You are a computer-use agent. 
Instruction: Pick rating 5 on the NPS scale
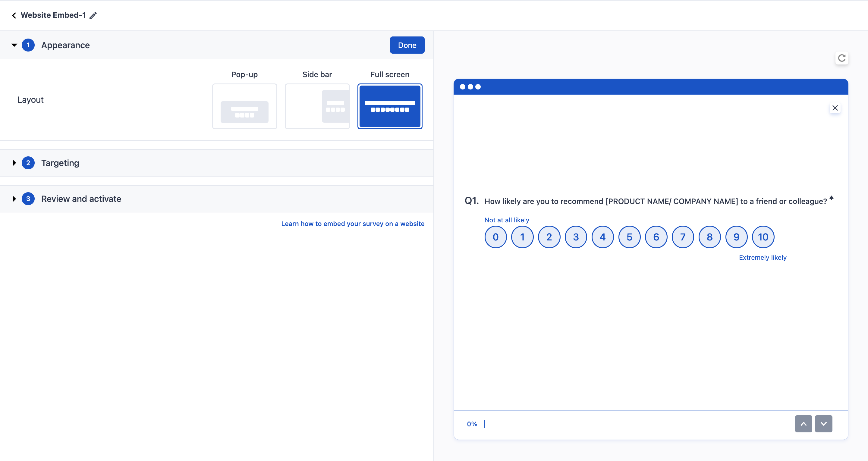[x=629, y=237]
